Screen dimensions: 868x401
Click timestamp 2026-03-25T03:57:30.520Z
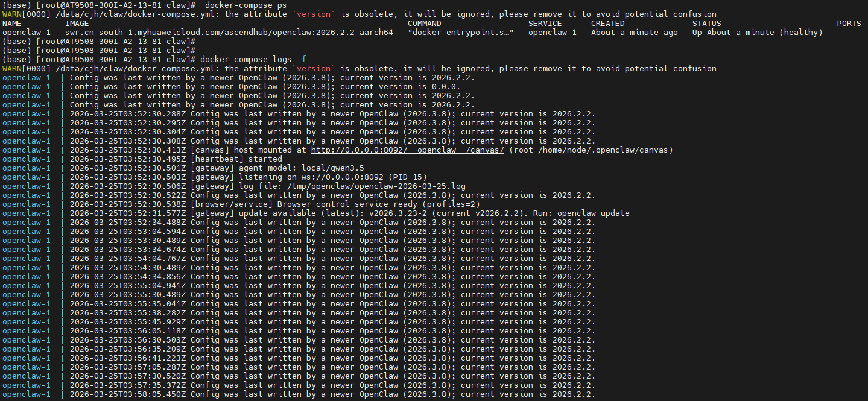coord(128,376)
